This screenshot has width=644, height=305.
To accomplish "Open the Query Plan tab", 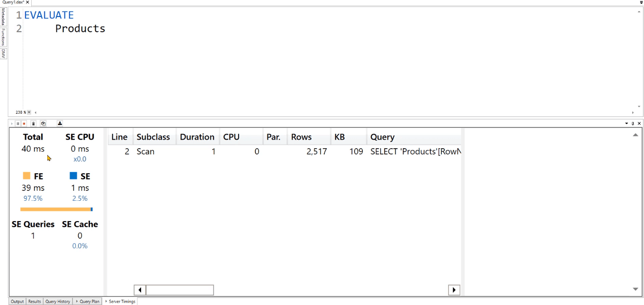I will (88, 301).
